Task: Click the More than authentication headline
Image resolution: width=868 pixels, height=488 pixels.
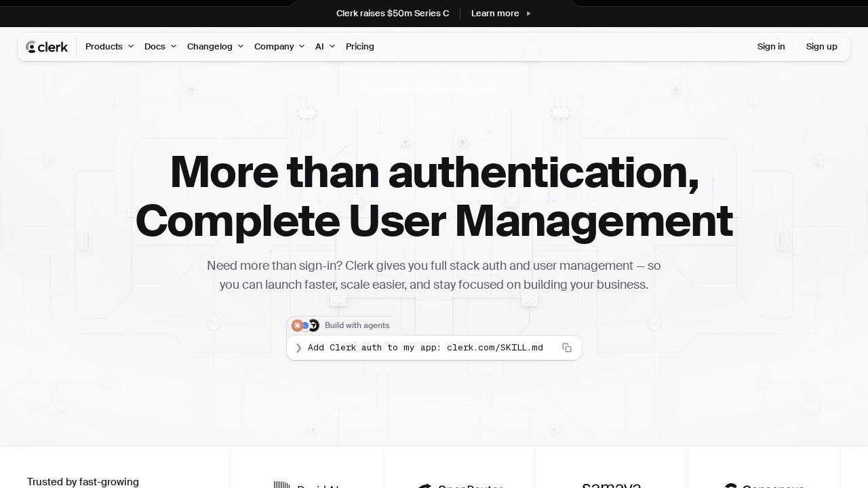Action: (x=434, y=171)
